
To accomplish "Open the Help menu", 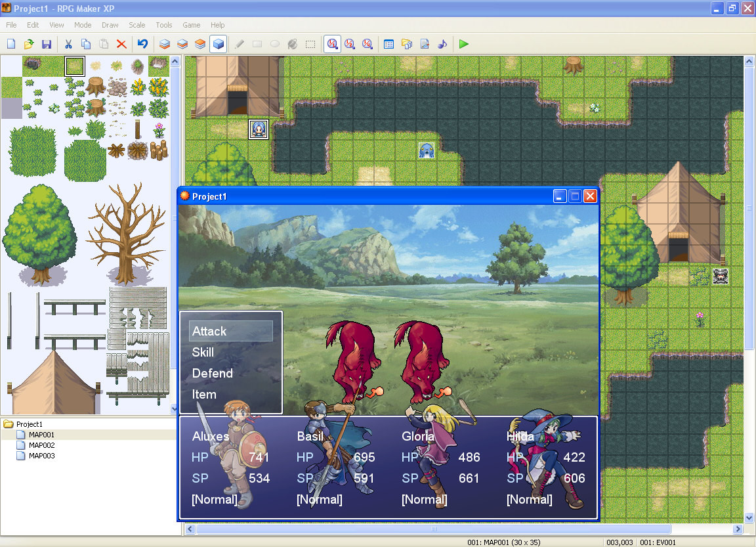I will (217, 25).
